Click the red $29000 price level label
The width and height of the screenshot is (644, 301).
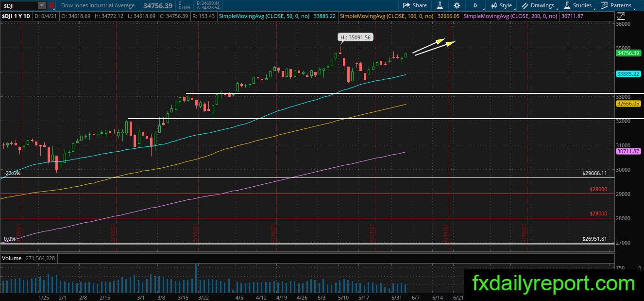(598, 189)
